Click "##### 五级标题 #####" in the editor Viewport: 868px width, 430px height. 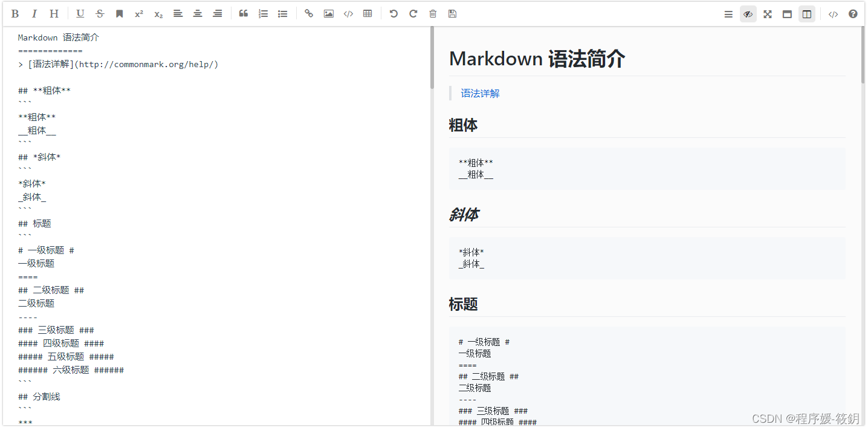66,357
